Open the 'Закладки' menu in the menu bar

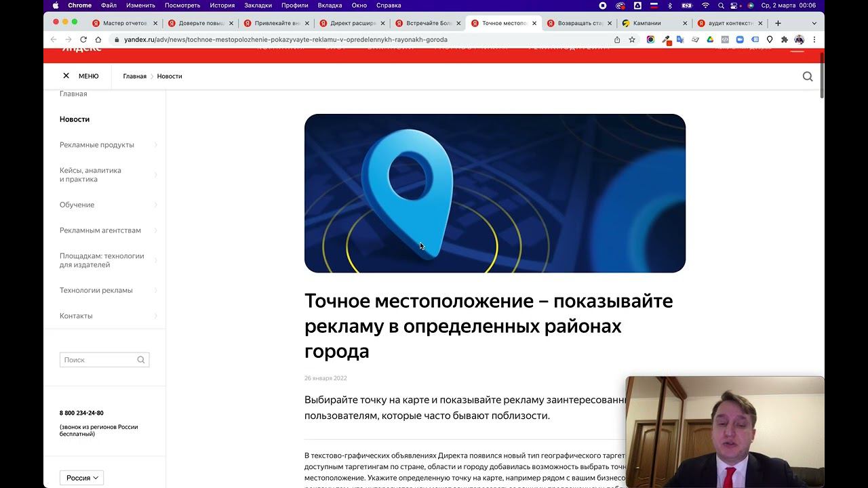(258, 5)
